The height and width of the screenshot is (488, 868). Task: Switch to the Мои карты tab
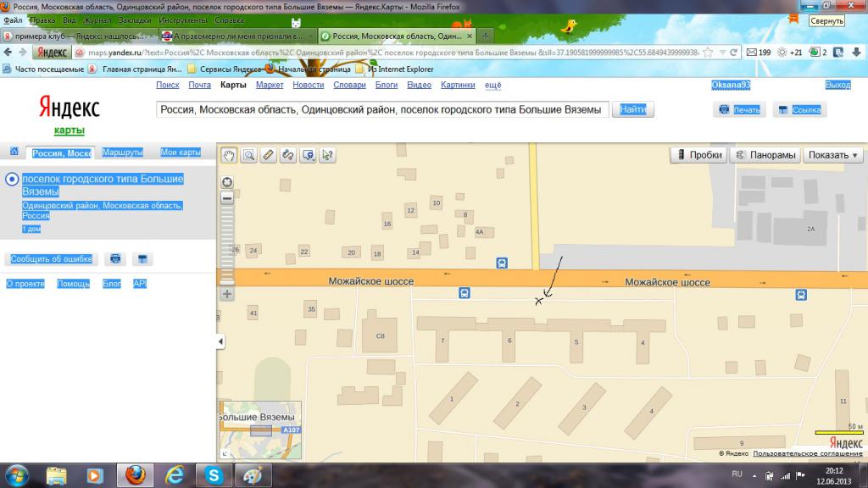click(181, 152)
